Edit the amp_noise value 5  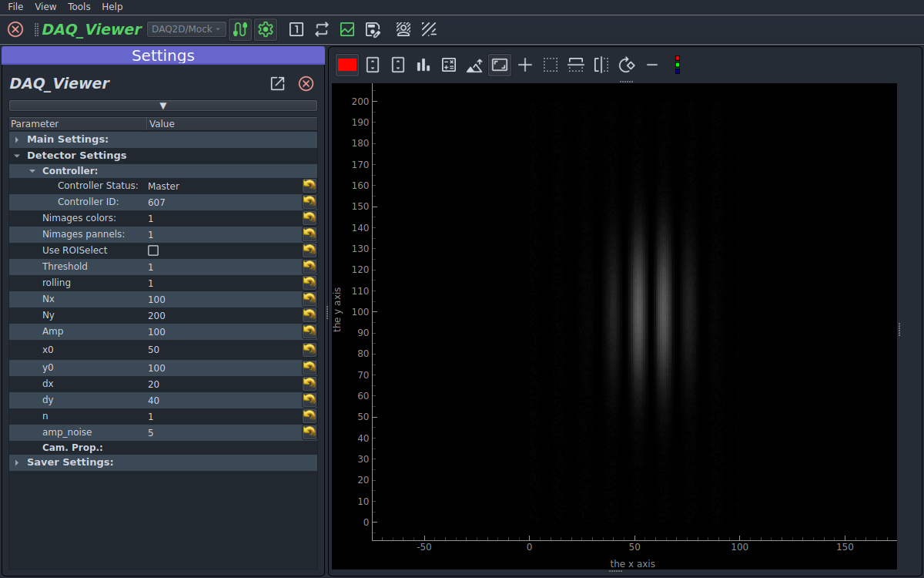pos(223,432)
